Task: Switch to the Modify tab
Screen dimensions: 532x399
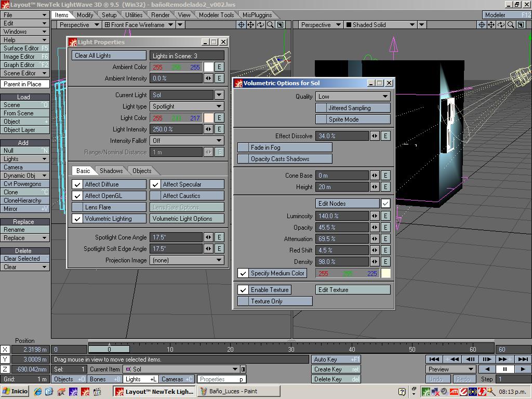Action: pyautogui.click(x=85, y=15)
